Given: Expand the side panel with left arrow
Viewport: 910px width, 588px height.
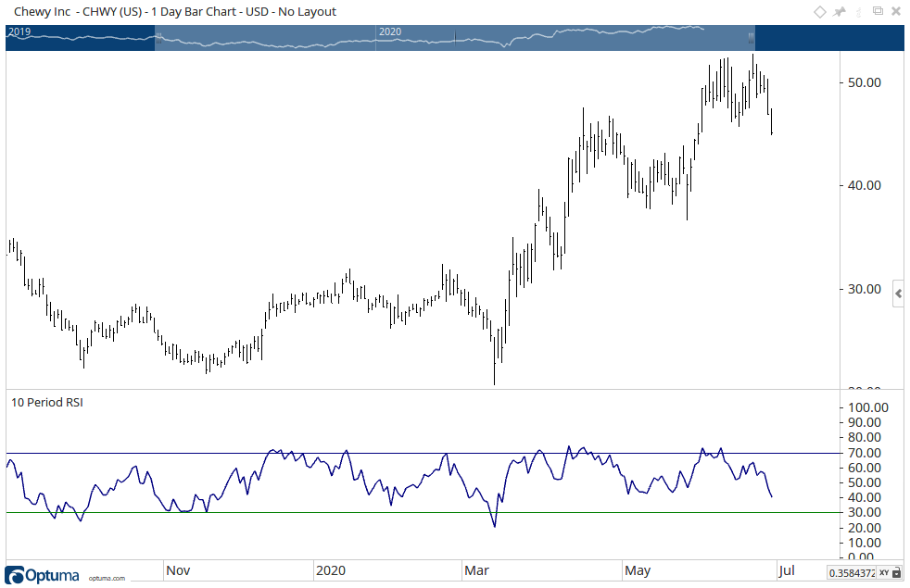Looking at the screenshot, I should coord(898,294).
